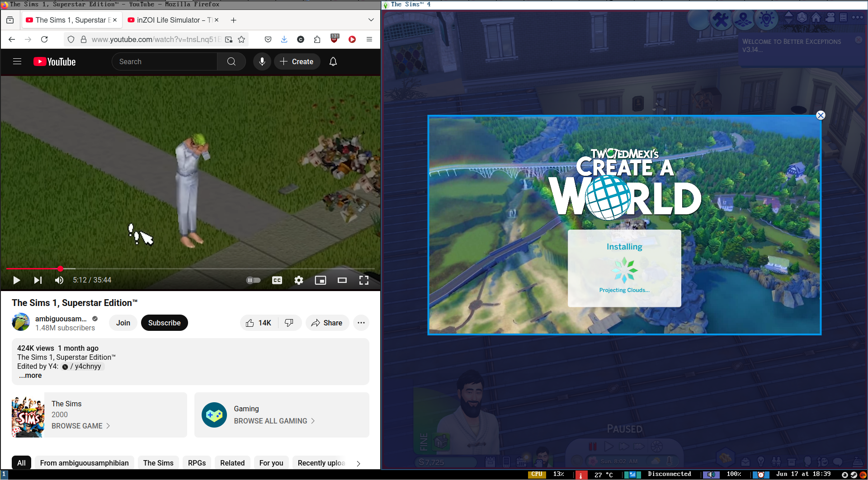Click the Sims 4 home lot icon
This screenshot has height=480, width=868.
[816, 18]
